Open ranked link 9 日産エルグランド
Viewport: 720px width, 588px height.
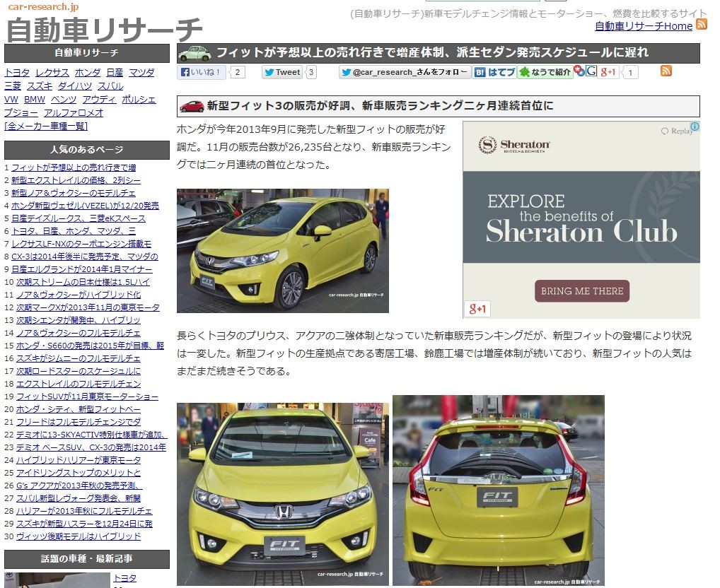(82, 269)
